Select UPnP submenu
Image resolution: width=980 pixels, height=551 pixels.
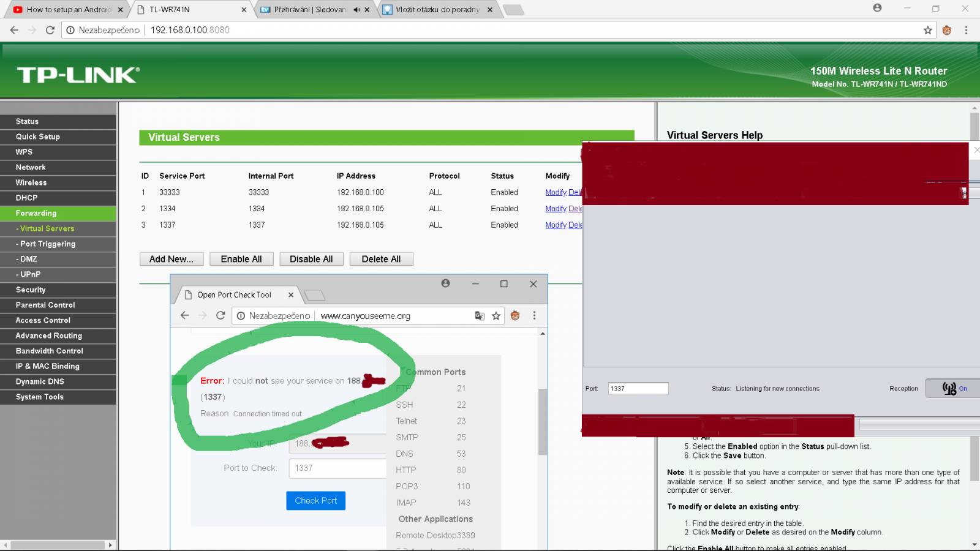tap(58, 274)
